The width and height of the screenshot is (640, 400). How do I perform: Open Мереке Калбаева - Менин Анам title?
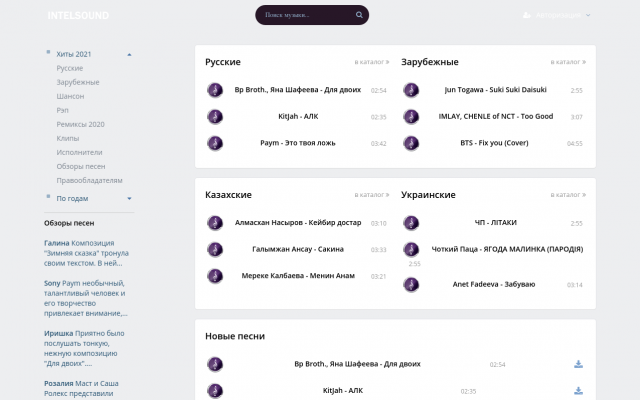[x=298, y=276]
